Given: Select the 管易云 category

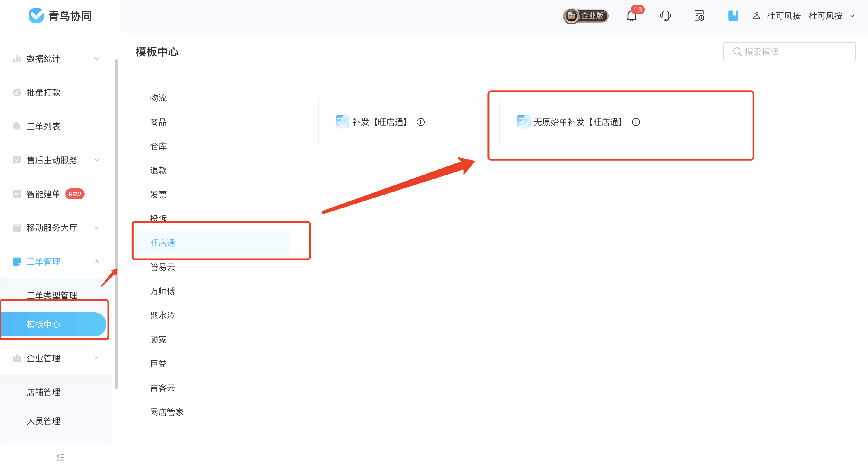Looking at the screenshot, I should pyautogui.click(x=162, y=267).
